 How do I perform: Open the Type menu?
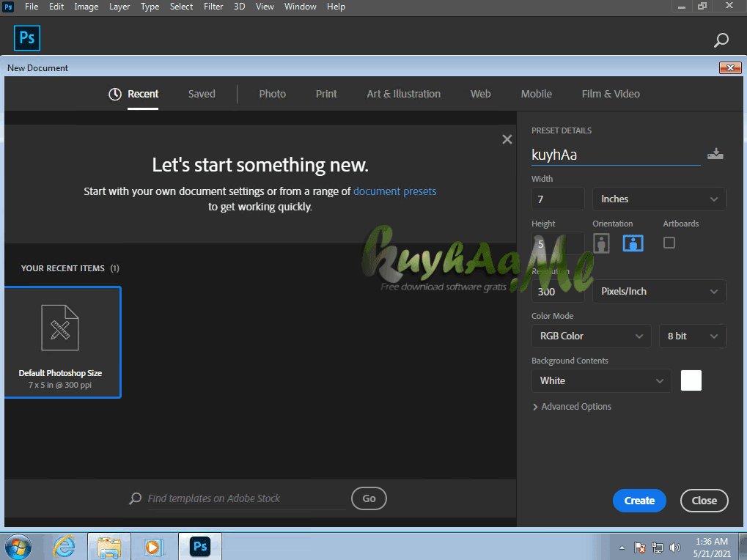150,7
